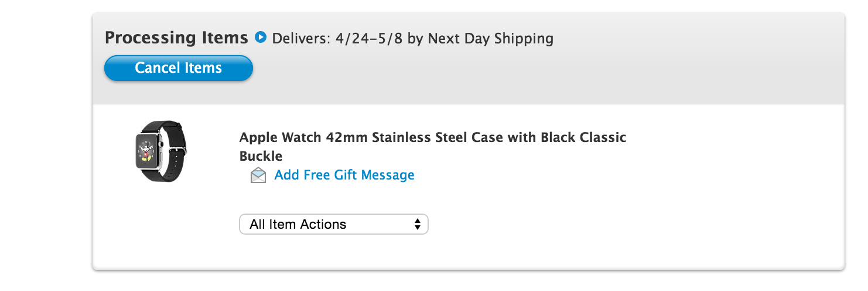
Task: Add a free gift message
Action: (x=344, y=175)
